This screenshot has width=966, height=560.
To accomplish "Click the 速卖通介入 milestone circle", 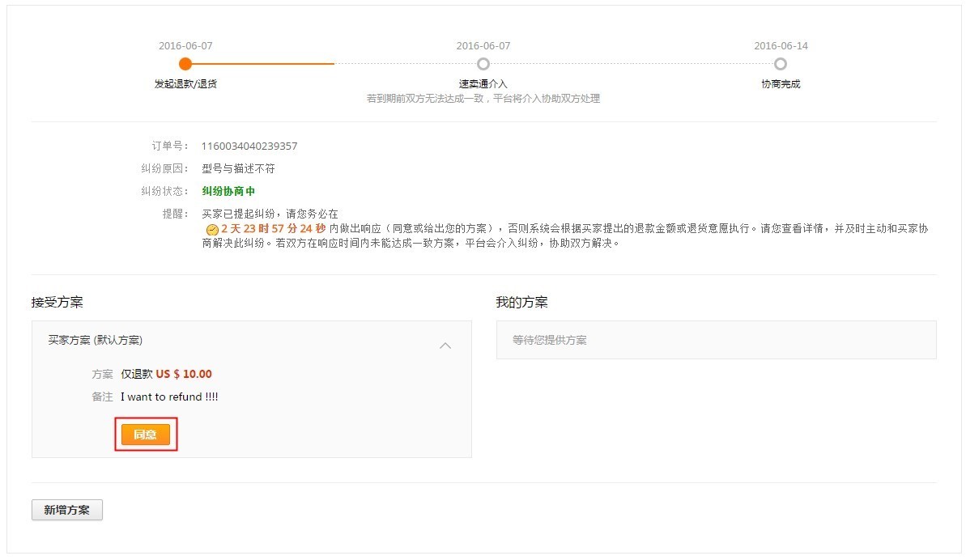I will pos(483,63).
